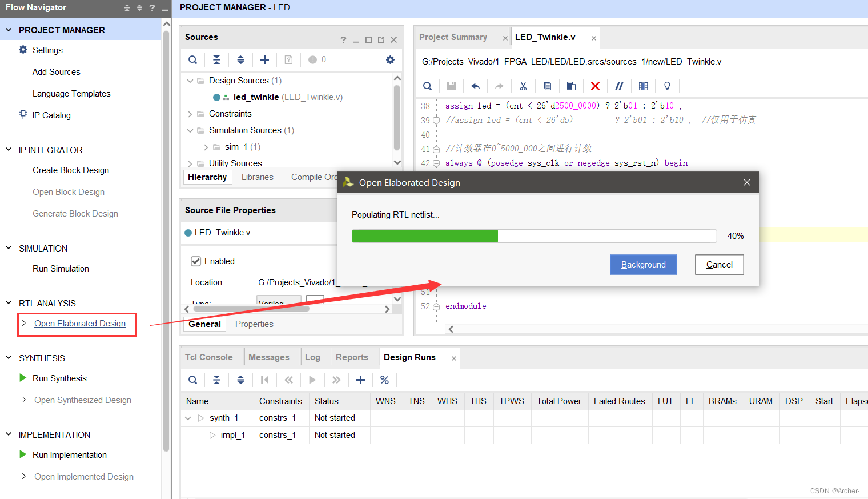Collapse SYNTHESIS section
Viewport: 868px width, 499px height.
pyautogui.click(x=9, y=358)
